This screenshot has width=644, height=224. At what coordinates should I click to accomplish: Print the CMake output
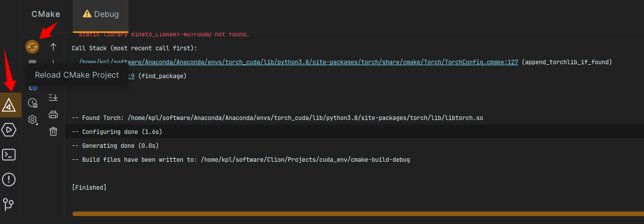point(53,114)
